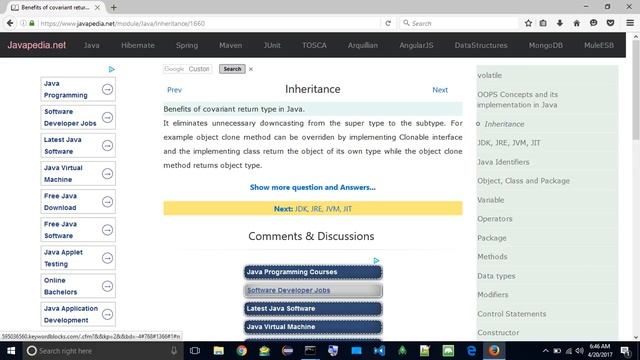The width and height of the screenshot is (640, 360).
Task: Click Software Developer Jobs center ad button
Action: [x=313, y=290]
